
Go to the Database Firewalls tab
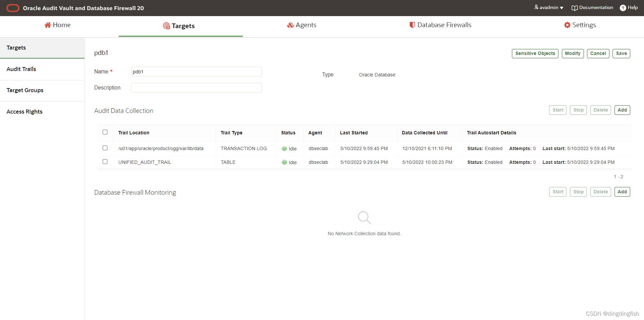(x=440, y=25)
